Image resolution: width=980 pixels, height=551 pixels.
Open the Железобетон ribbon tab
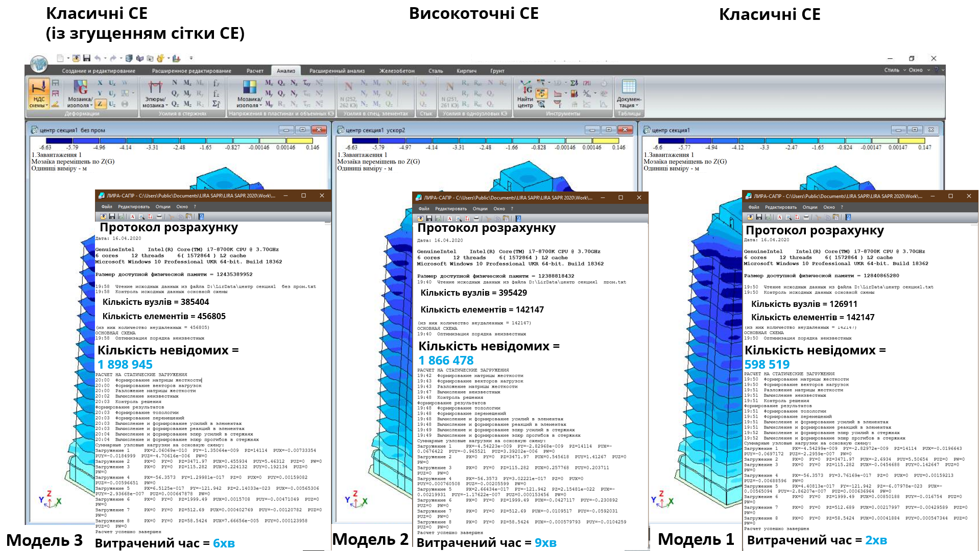click(x=397, y=71)
